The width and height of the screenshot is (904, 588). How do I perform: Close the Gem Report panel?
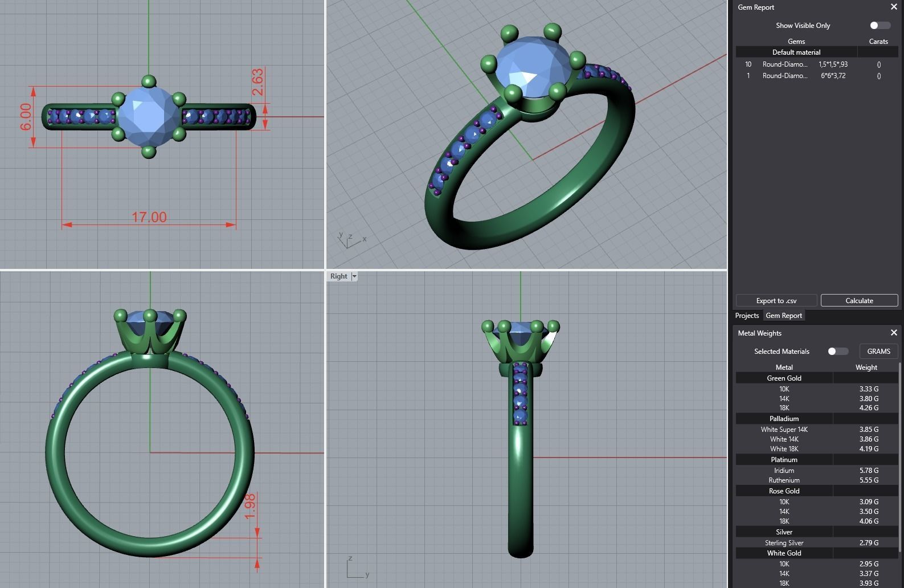893,7
